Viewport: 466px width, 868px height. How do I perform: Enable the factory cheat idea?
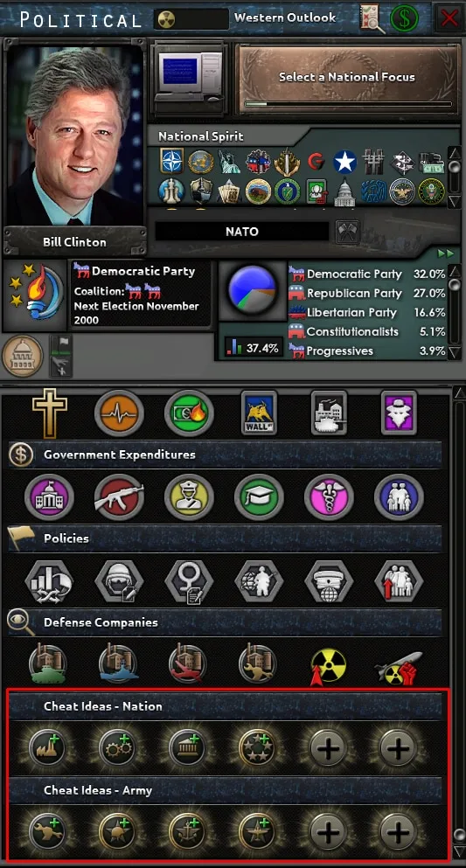point(48,748)
